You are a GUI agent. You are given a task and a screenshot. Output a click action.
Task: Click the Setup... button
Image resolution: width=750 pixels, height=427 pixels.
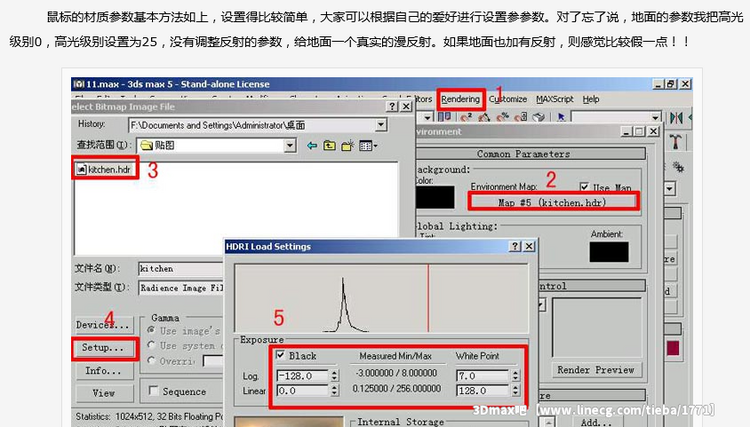[x=103, y=348]
